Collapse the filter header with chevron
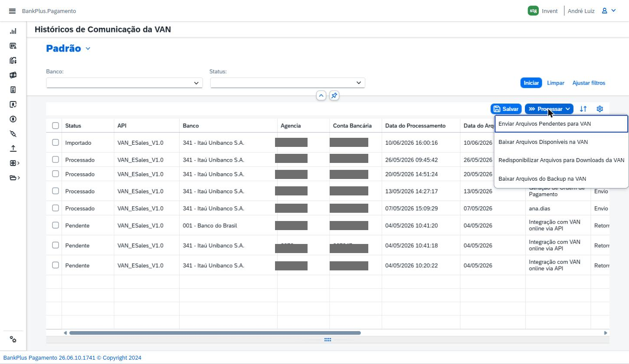The image size is (629, 364). point(321,95)
